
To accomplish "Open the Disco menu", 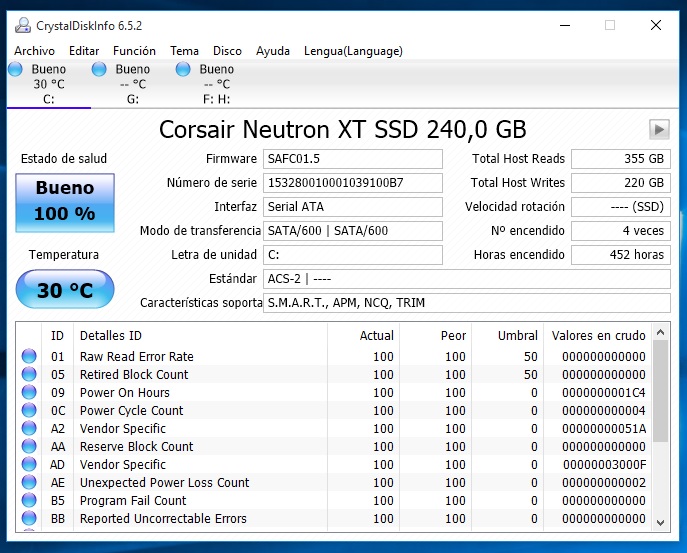I will (227, 51).
